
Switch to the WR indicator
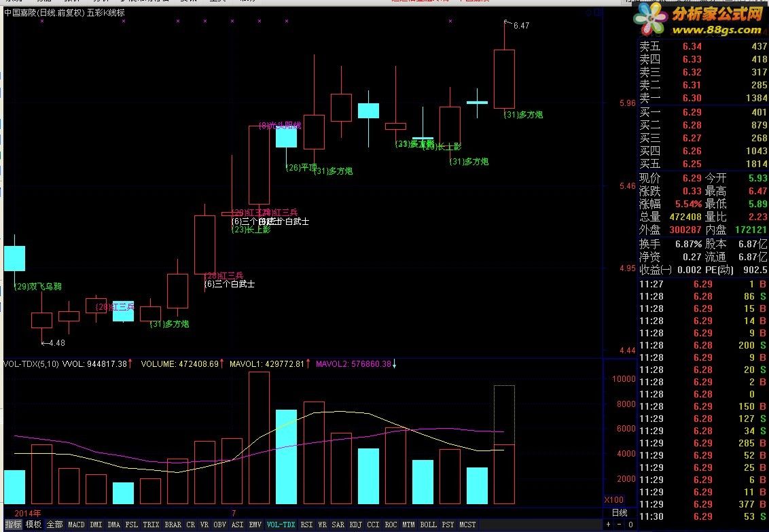click(322, 525)
